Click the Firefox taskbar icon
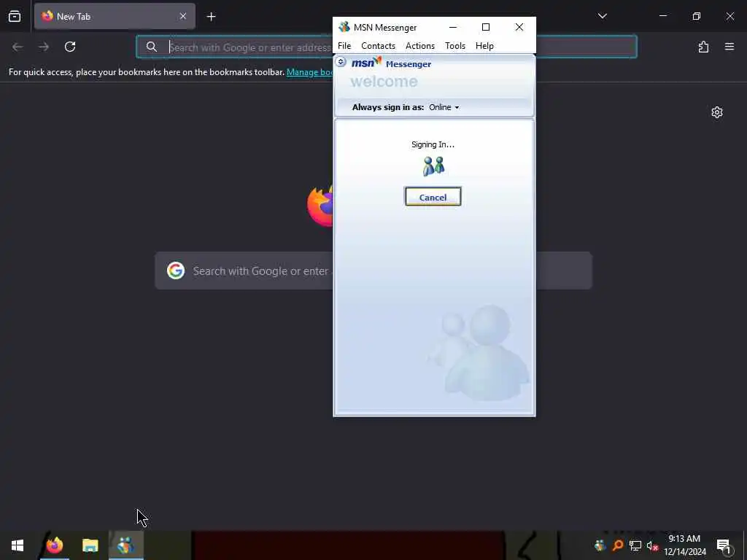Screen dimensions: 747x560 [x=55, y=545]
